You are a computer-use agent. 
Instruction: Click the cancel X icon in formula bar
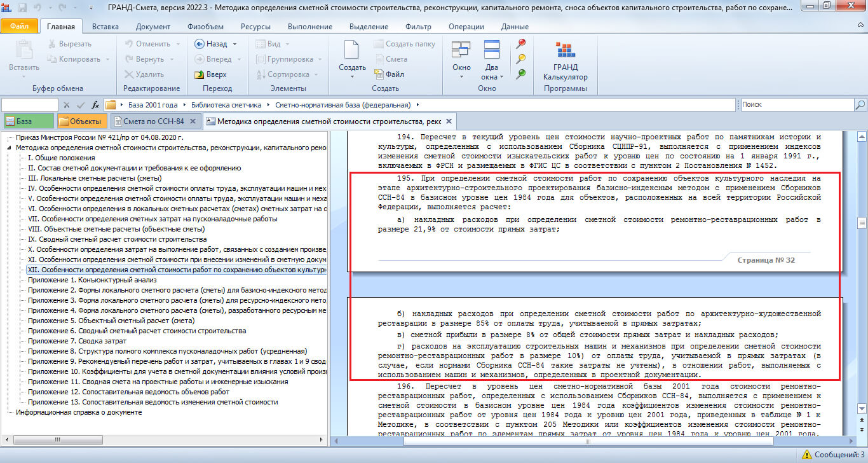pyautogui.click(x=67, y=105)
